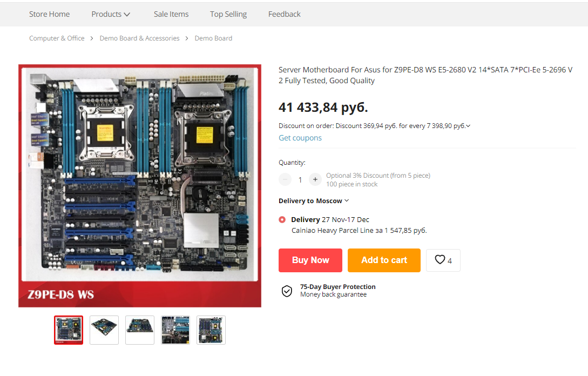The width and height of the screenshot is (588, 376).
Task: Select the fifth motherboard thumbnail
Action: [211, 330]
